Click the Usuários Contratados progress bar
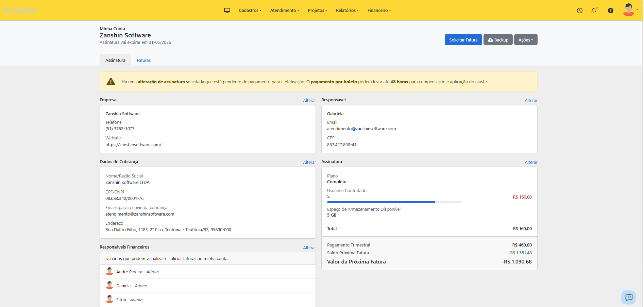The height and width of the screenshot is (307, 644). (394, 202)
